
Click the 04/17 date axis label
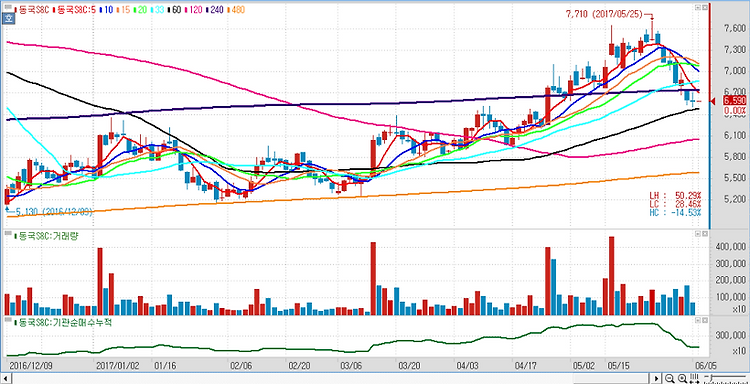click(525, 365)
